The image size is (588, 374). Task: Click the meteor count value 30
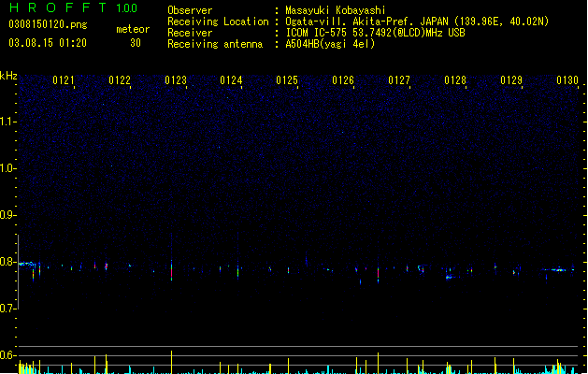coord(136,43)
